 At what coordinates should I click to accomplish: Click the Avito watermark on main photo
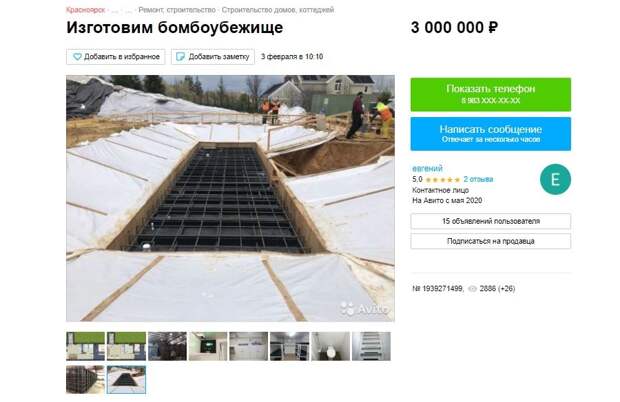[365, 309]
